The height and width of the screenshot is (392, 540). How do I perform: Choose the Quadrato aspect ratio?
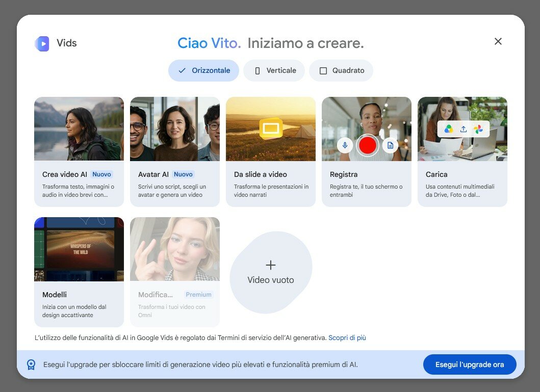click(x=341, y=70)
